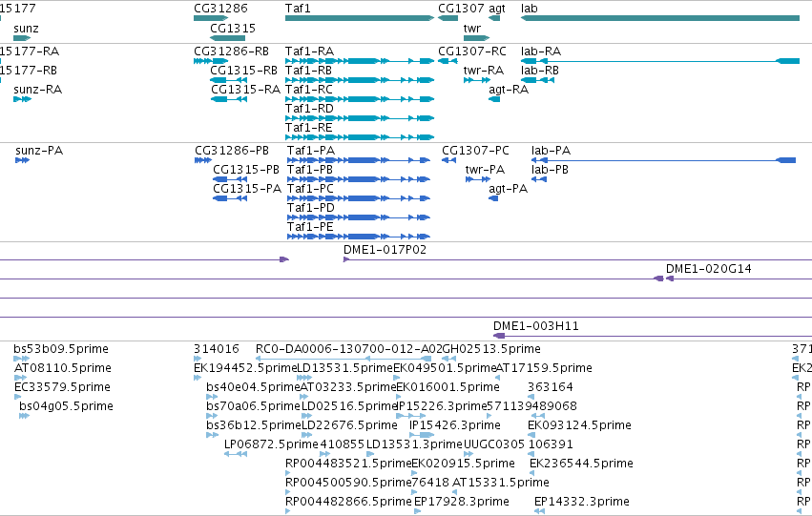Select the agt-RA transcript glyph
Viewport: 812px width, 516px height.
[x=494, y=99]
